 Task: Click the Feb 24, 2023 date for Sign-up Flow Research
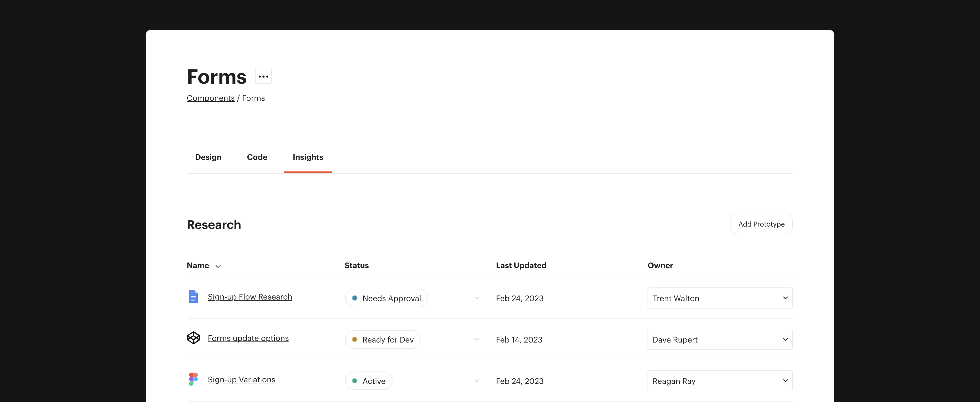(x=520, y=298)
